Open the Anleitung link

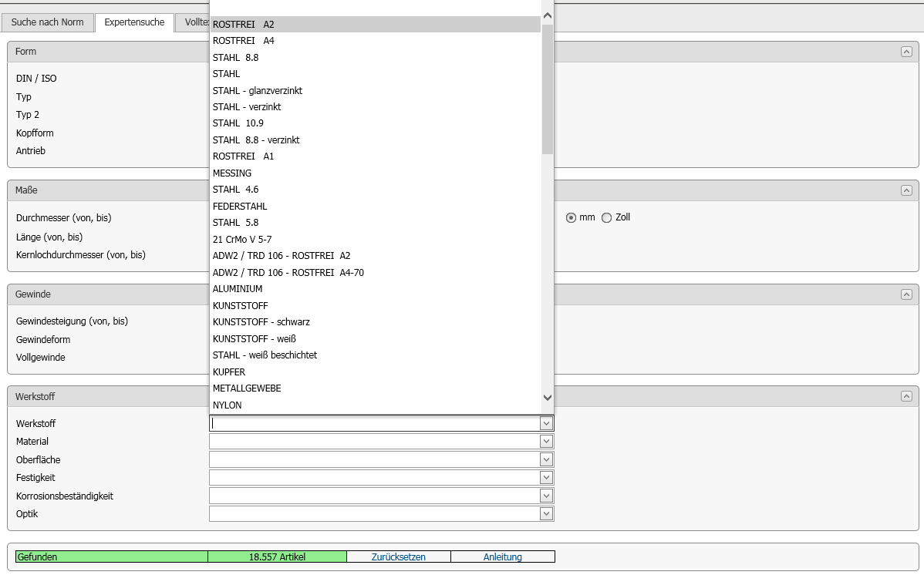pyautogui.click(x=502, y=557)
